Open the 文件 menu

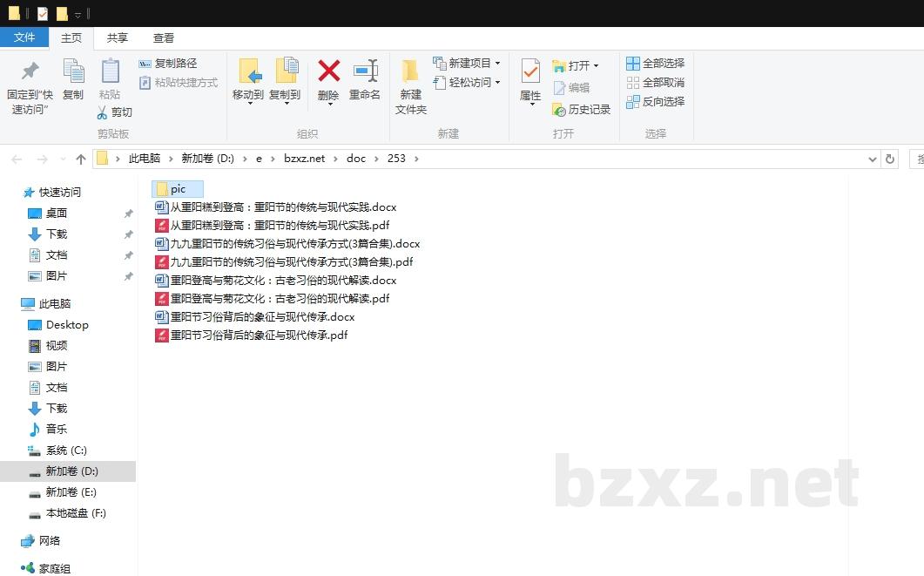24,37
